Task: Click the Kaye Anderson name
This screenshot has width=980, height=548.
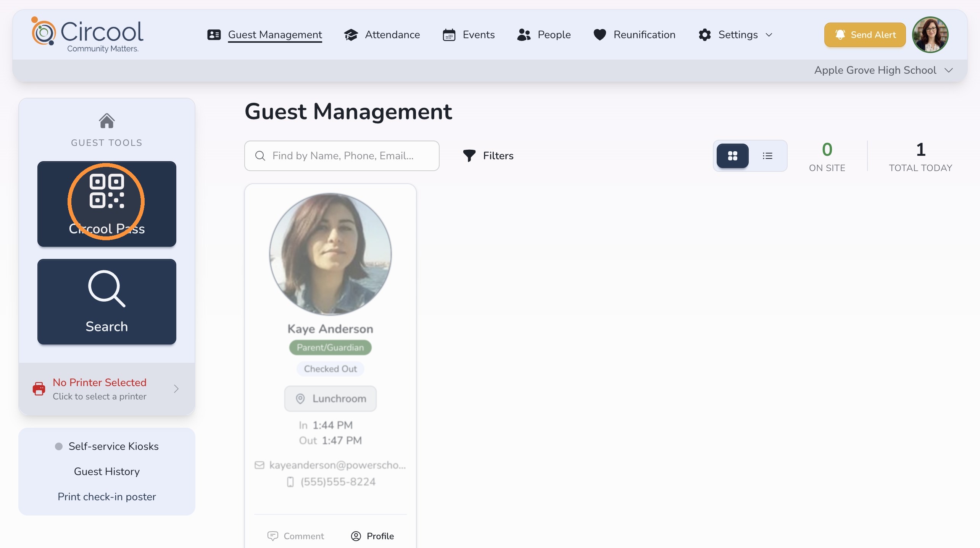Action: [x=330, y=329]
